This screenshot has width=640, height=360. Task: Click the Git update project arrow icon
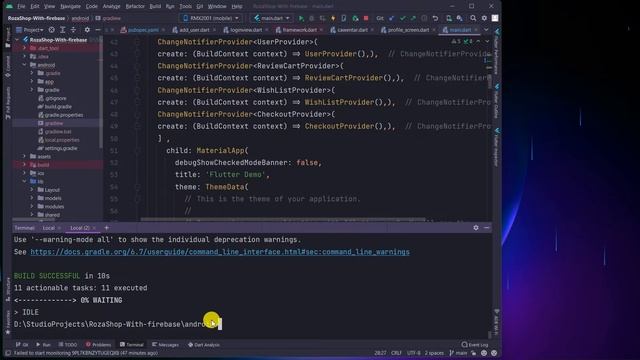(391, 18)
